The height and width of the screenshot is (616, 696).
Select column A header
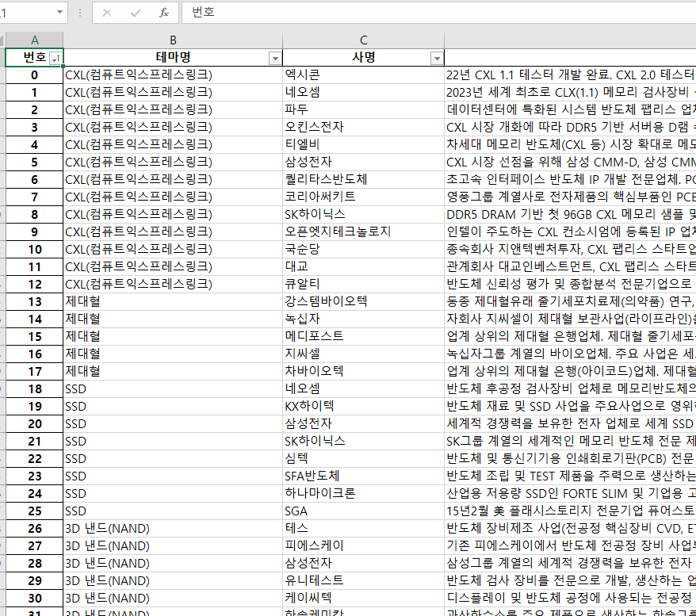pos(34,40)
